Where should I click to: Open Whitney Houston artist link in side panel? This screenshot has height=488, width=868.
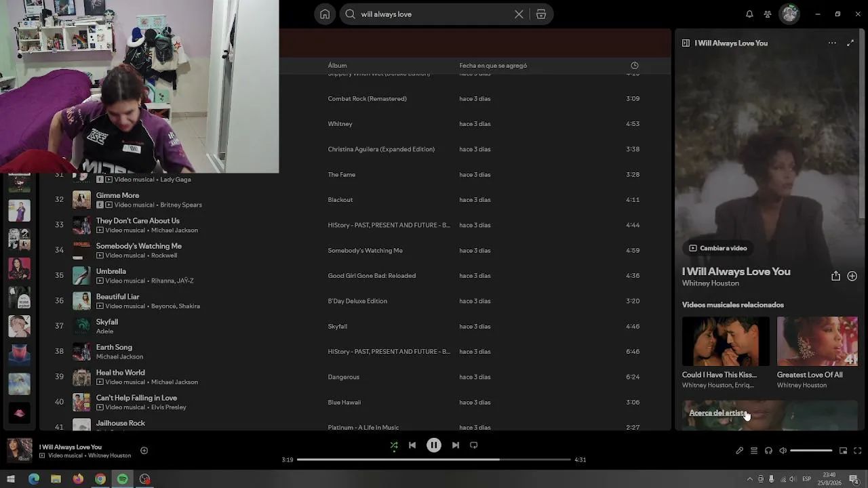coord(710,283)
